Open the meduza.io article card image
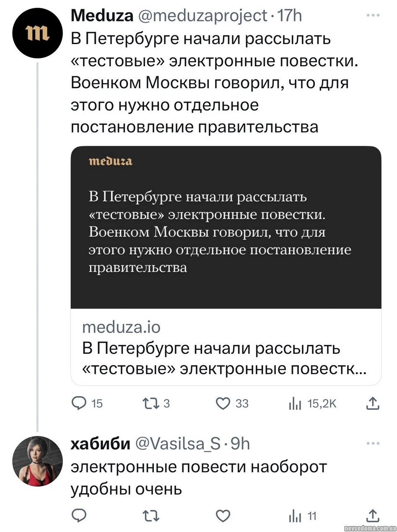Viewport: 397px width, 532px height. [x=226, y=227]
